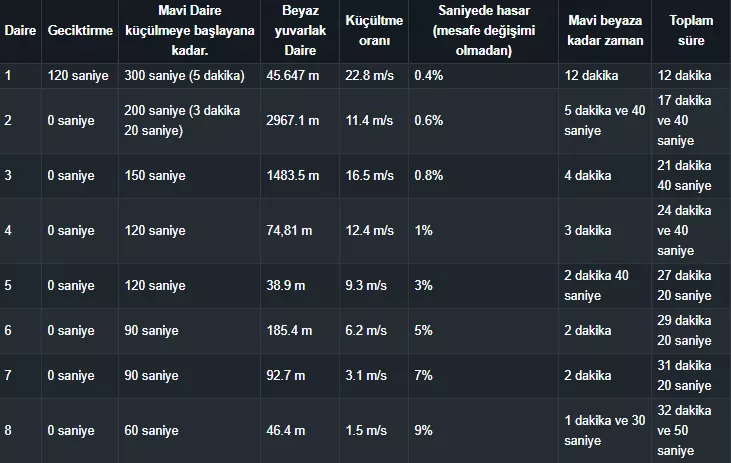Screen dimensions: 731x463
Task: Select the 'Geciktirme' column header
Action: coord(80,31)
